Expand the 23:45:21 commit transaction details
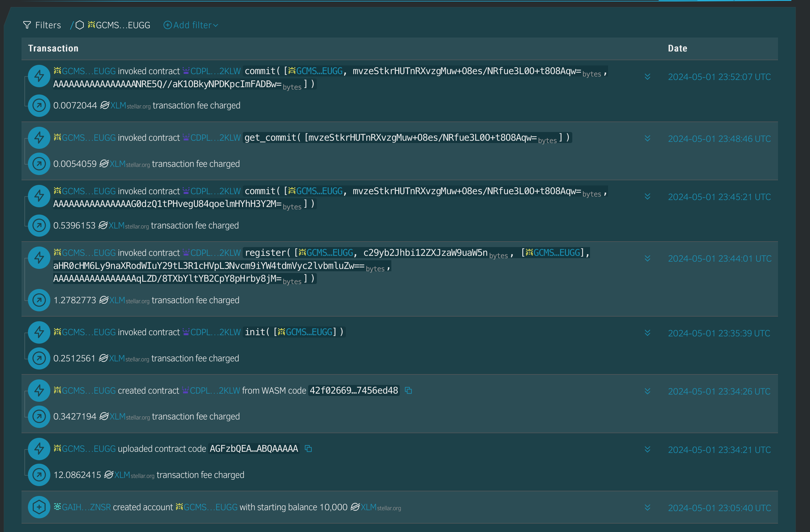 [x=647, y=197]
